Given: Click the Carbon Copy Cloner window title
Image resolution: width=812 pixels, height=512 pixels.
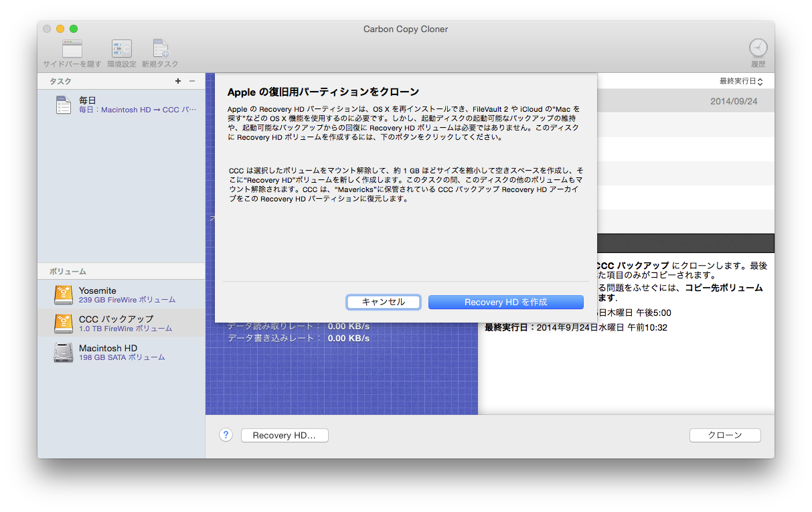Looking at the screenshot, I should point(406,29).
